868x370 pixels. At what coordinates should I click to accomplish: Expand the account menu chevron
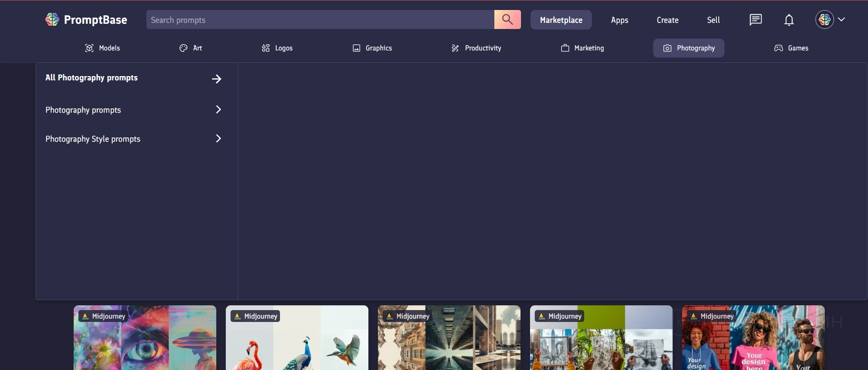click(x=841, y=19)
